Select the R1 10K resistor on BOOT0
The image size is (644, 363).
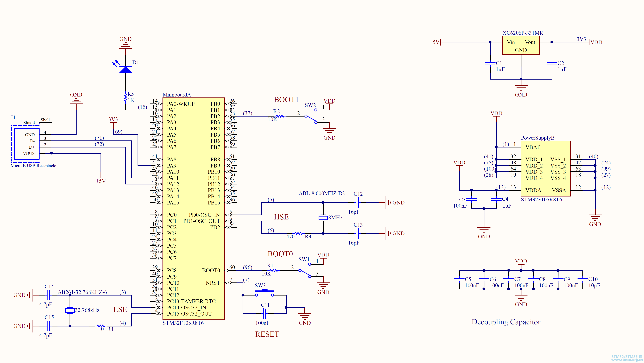274,270
